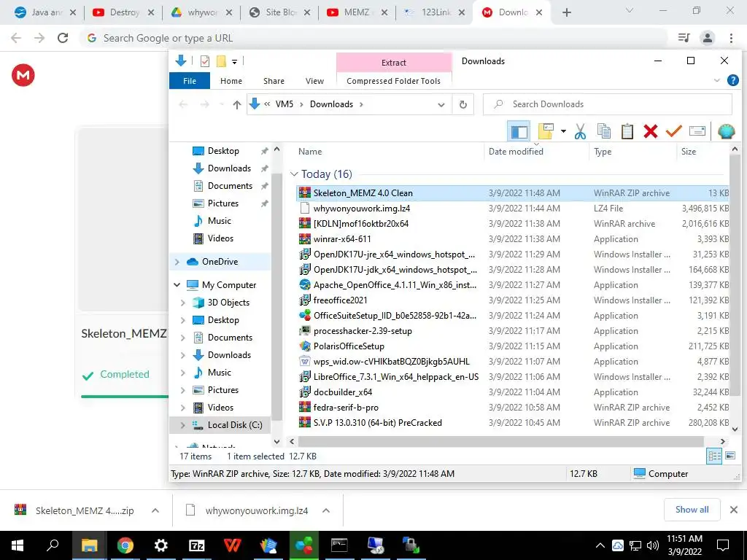Click the Copy icon in Explorer toolbar
This screenshot has width=747, height=560.
(603, 131)
